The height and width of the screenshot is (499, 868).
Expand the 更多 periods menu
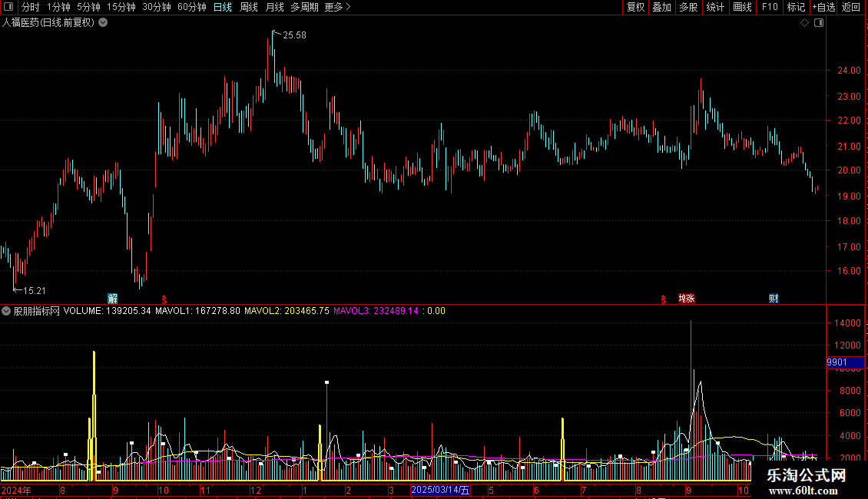(337, 7)
